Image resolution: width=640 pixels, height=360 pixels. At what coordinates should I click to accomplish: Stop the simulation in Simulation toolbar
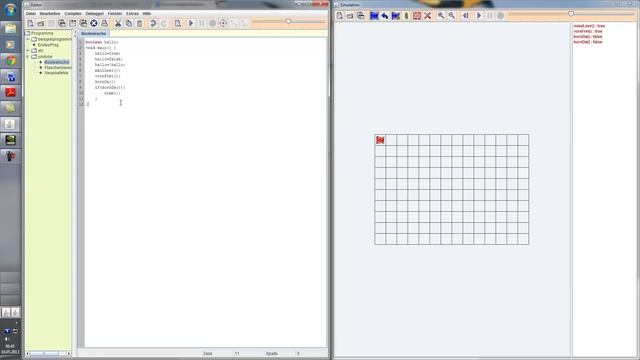[500, 16]
